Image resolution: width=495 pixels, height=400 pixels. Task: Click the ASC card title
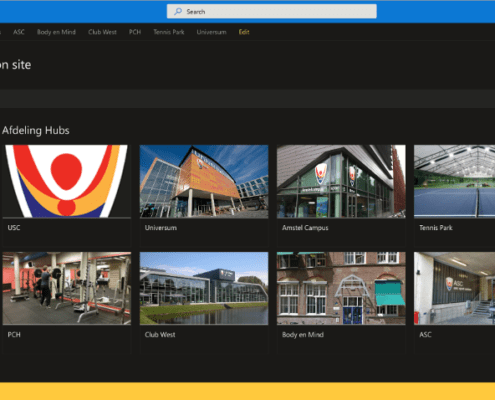click(x=425, y=335)
